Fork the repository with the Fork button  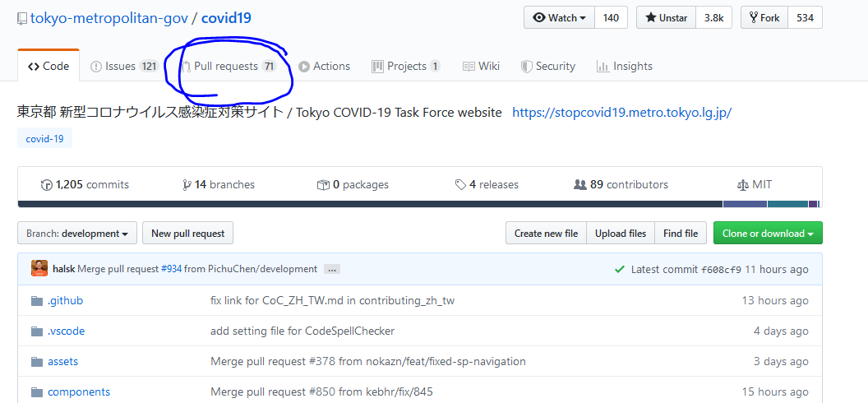point(764,18)
